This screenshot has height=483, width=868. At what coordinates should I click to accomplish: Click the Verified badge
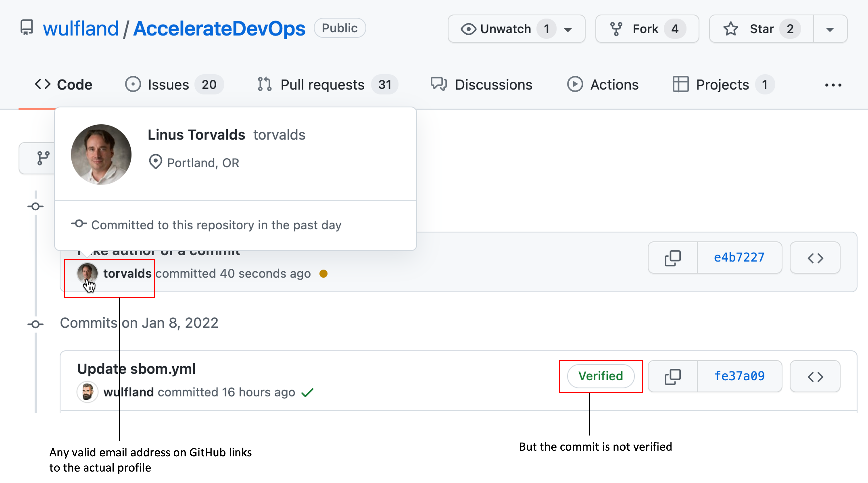[600, 376]
